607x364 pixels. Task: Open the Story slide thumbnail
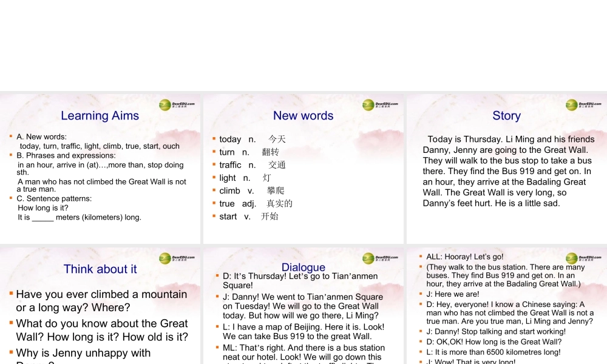(507, 169)
